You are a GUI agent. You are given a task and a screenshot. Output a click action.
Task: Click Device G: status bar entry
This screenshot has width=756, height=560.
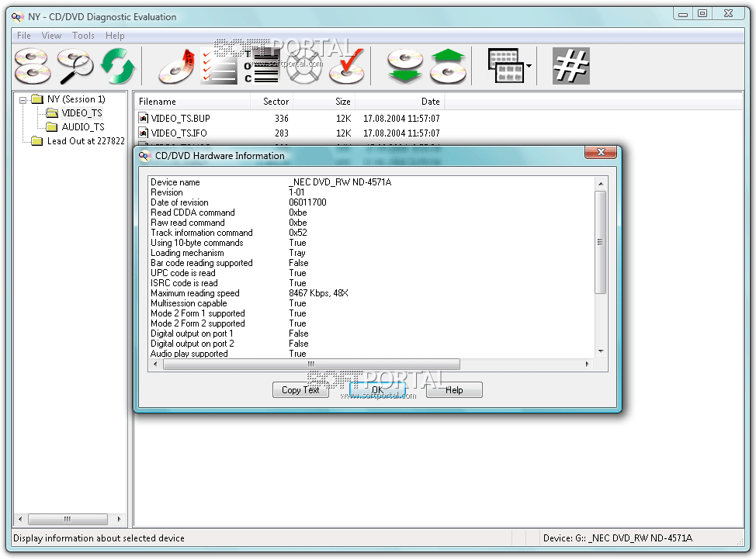618,538
